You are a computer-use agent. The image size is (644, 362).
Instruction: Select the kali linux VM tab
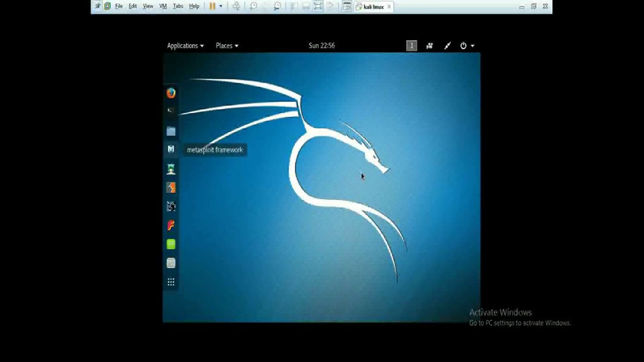coord(373,7)
